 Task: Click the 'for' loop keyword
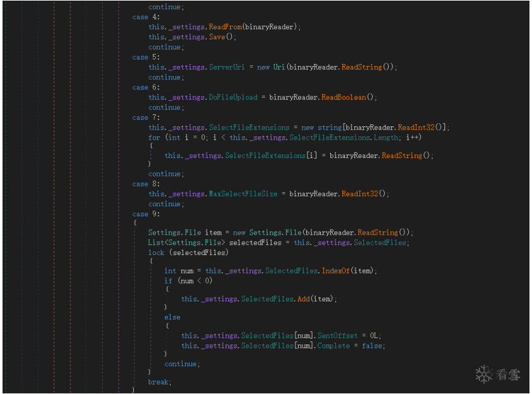tap(154, 138)
